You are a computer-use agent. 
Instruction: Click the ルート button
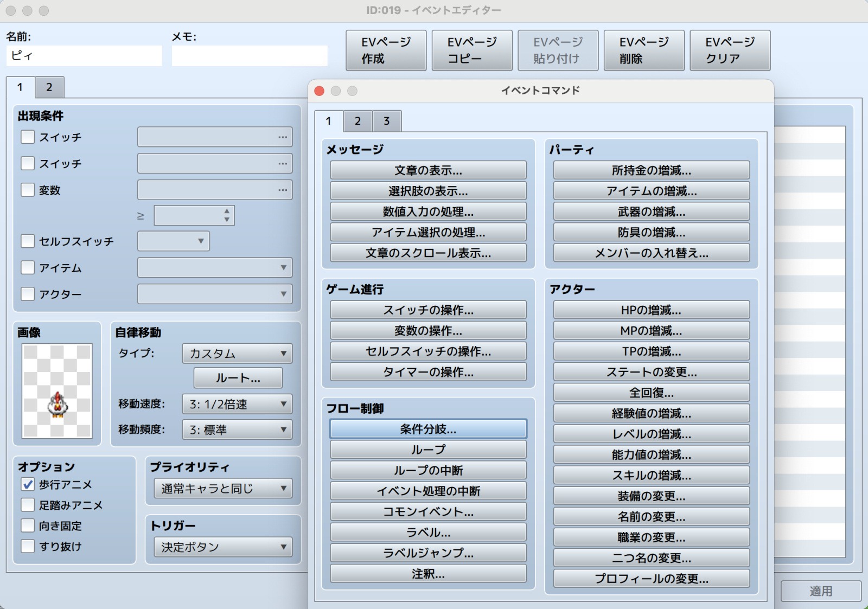coord(238,378)
